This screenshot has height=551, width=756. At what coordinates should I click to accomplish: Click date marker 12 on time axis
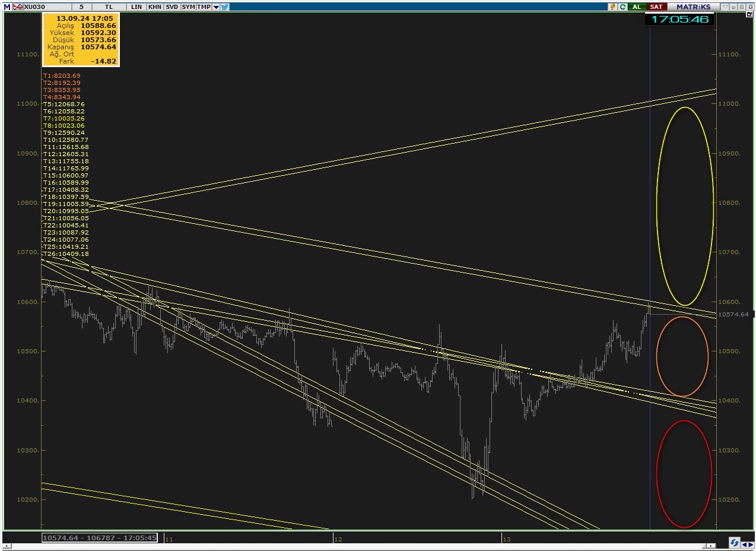point(338,539)
